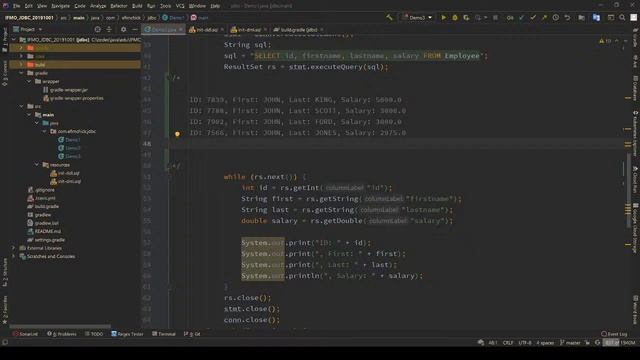Open the Navigate menu

click(60, 6)
